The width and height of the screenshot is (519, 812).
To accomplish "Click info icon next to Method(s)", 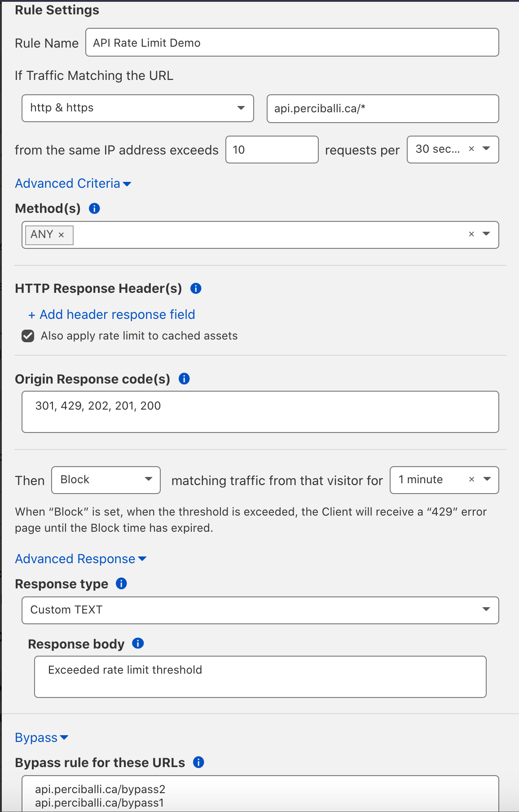I will click(x=94, y=208).
